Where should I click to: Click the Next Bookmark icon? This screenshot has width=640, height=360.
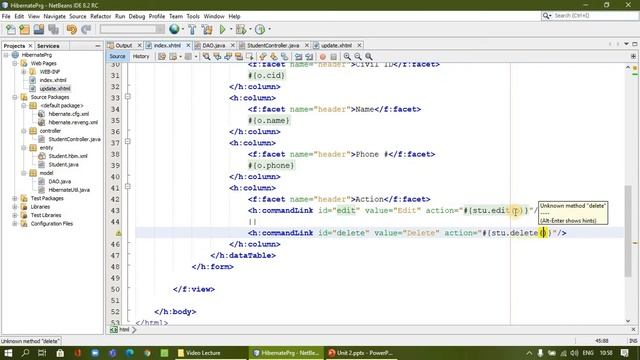(x=273, y=56)
